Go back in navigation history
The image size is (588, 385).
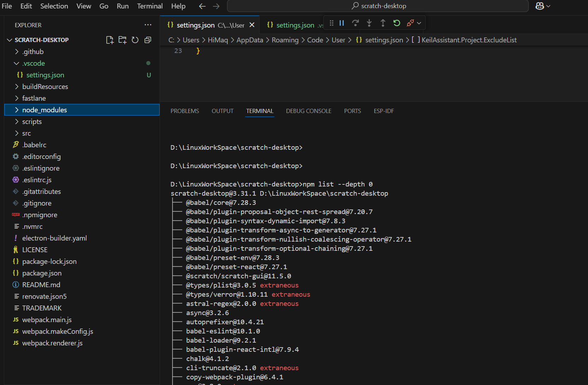[x=202, y=6]
